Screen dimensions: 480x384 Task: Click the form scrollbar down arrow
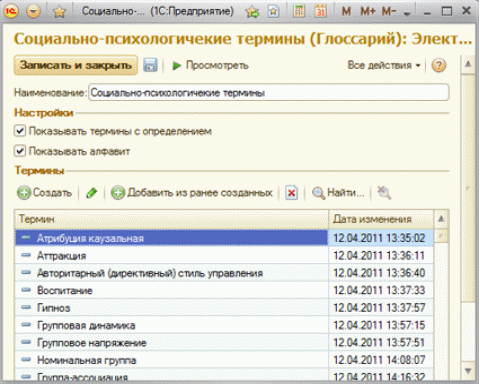click(468, 371)
